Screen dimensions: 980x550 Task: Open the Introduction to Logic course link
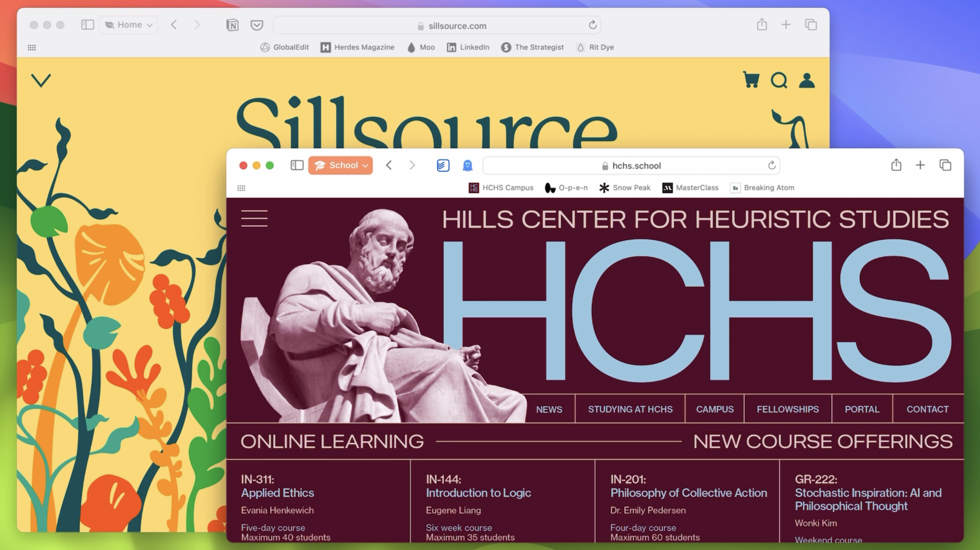478,493
